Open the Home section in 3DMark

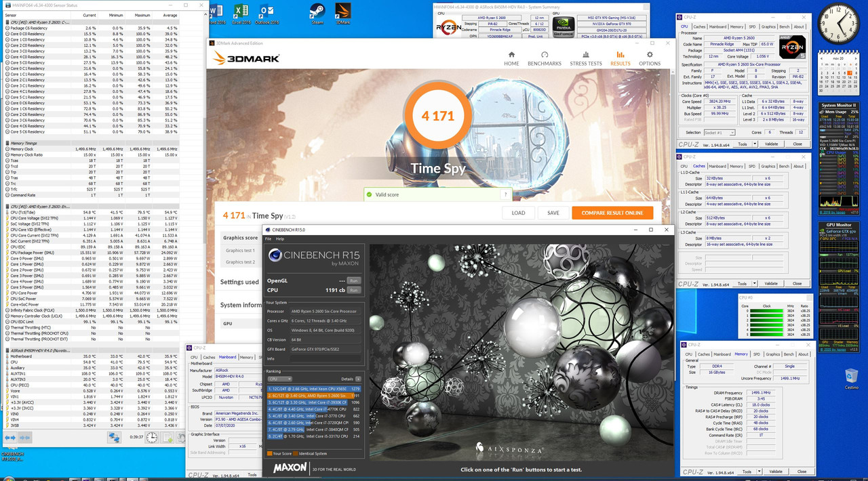pyautogui.click(x=511, y=58)
